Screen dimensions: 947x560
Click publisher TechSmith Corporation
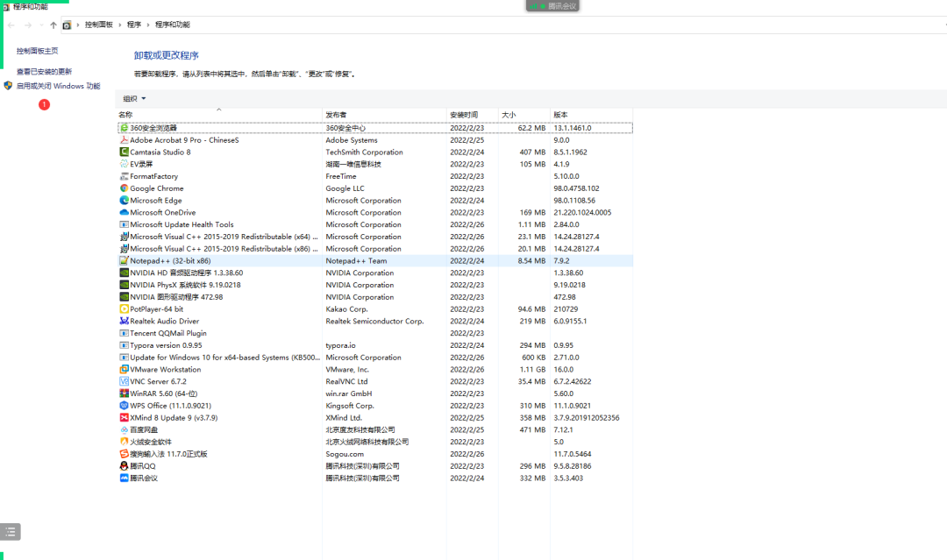coord(364,152)
